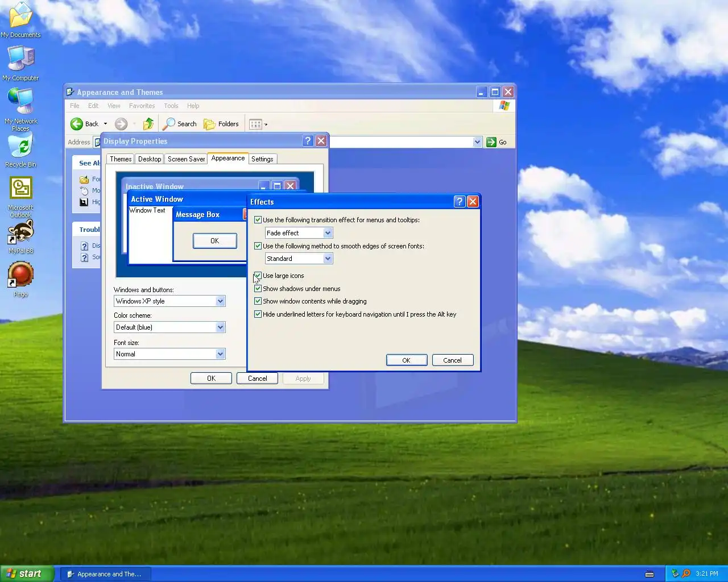The height and width of the screenshot is (582, 728).
Task: Open the Fade effect dropdown
Action: pos(328,233)
